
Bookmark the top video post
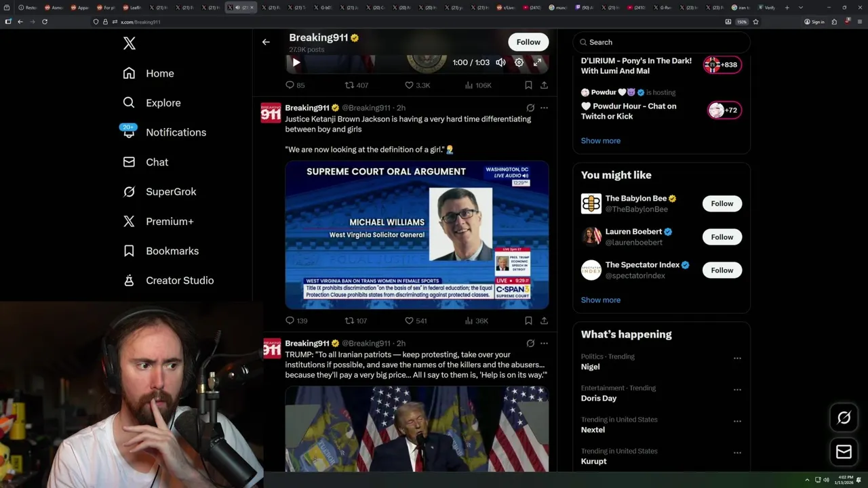528,85
